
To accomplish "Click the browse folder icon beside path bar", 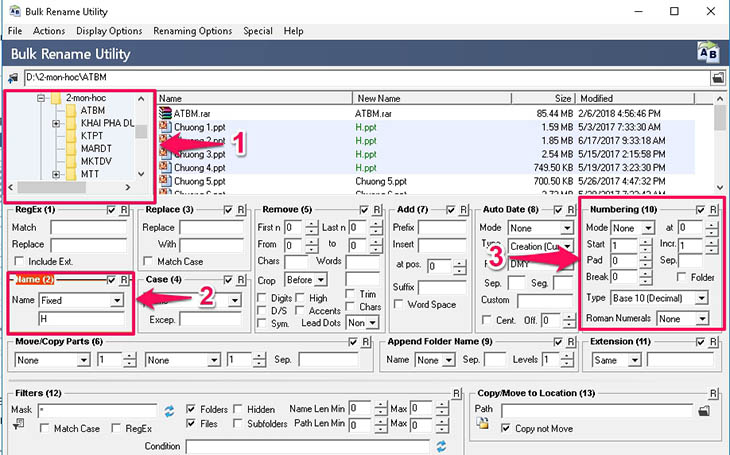I will point(718,78).
